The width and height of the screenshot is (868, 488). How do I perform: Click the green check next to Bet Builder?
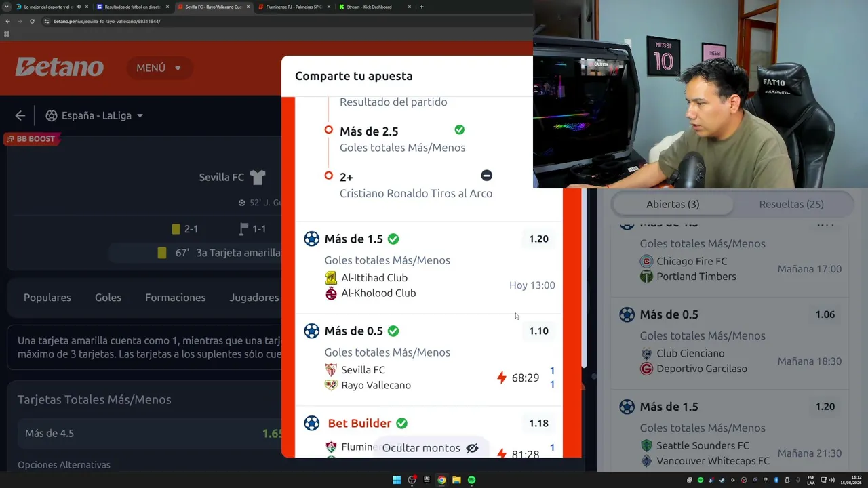point(401,424)
